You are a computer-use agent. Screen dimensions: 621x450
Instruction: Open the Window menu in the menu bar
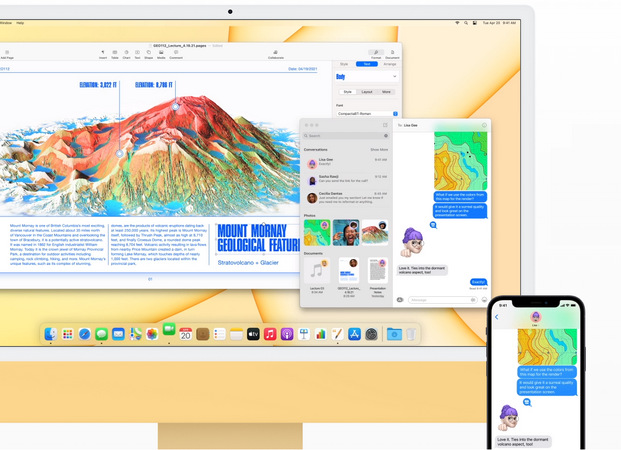pos(6,23)
